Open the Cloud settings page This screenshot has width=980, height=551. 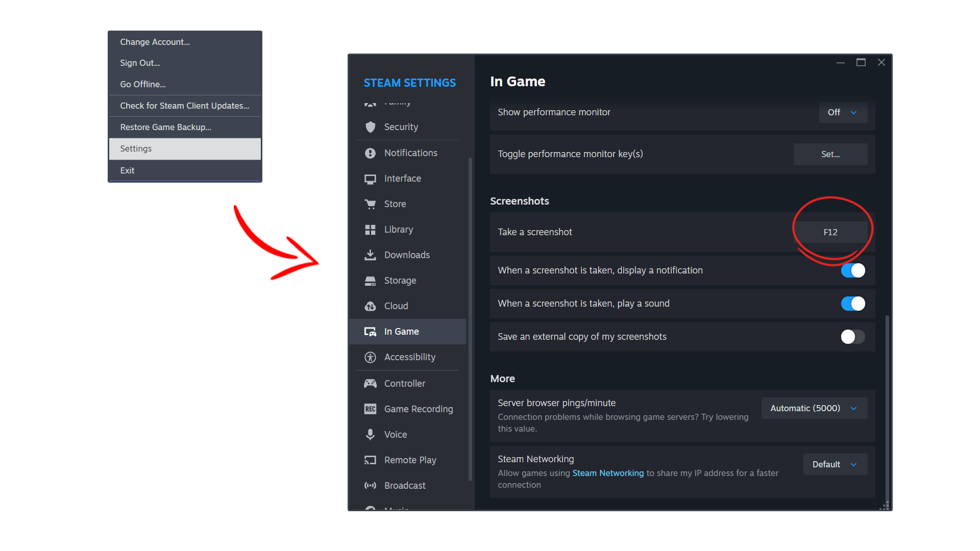[x=407, y=306]
